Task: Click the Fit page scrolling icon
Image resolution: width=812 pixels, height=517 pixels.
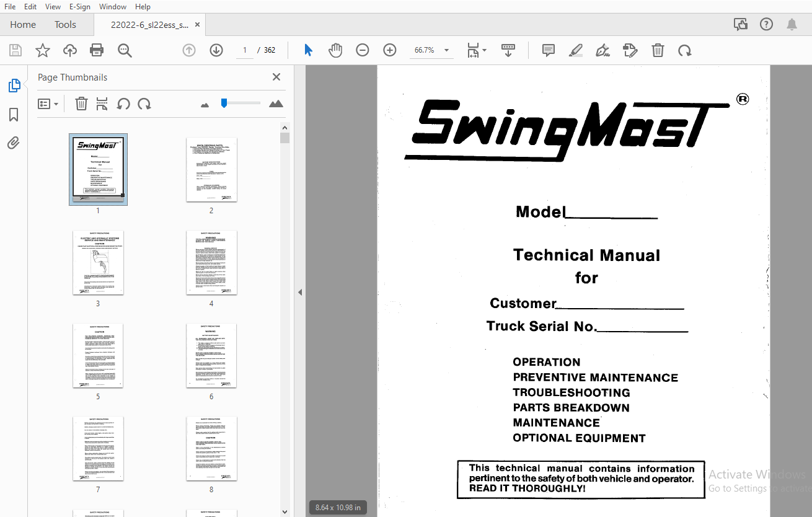Action: coord(473,50)
